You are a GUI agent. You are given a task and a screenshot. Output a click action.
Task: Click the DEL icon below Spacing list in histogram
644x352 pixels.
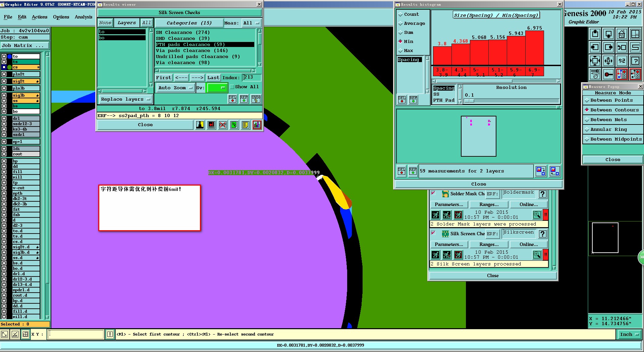pos(401,100)
